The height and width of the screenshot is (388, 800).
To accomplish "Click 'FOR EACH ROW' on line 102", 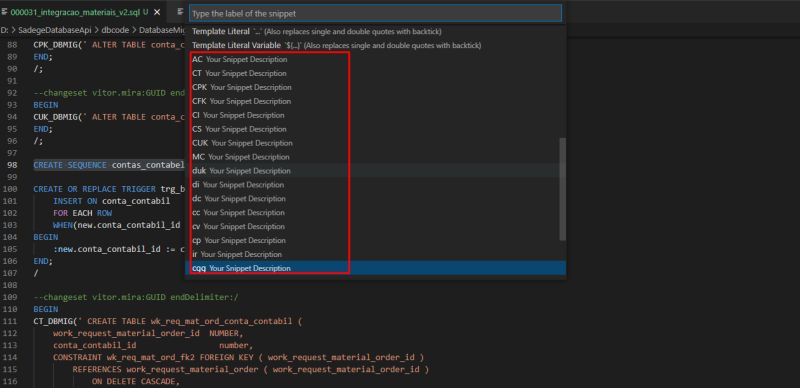I will coord(82,213).
